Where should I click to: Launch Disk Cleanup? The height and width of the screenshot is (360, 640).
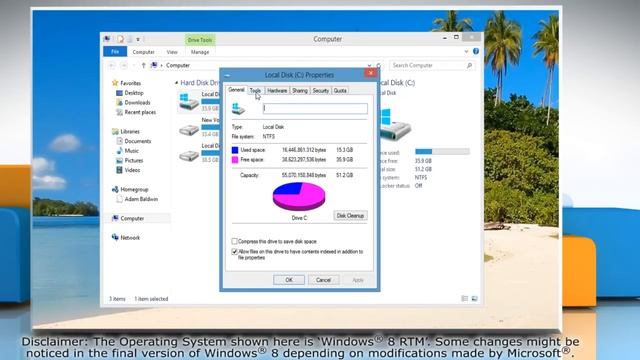[x=350, y=216]
